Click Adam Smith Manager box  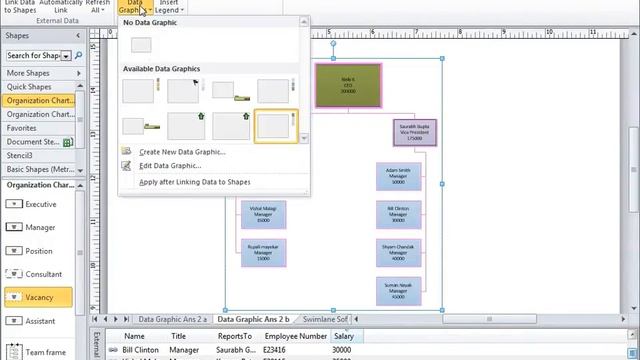(x=398, y=176)
